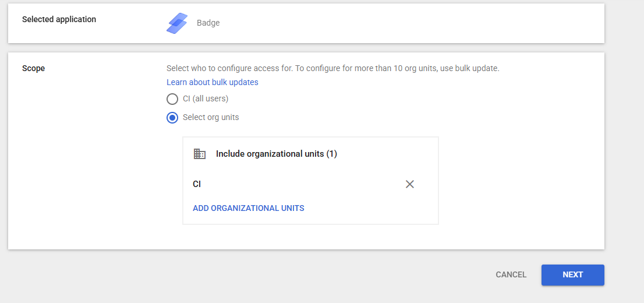The width and height of the screenshot is (644, 303).
Task: Click the Badge application name
Action: (208, 23)
